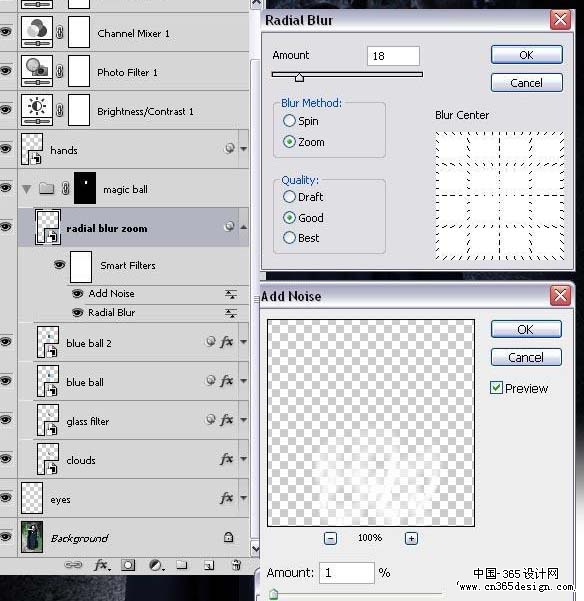
Task: Click OK in the Radial Blur dialog
Action: 527,55
